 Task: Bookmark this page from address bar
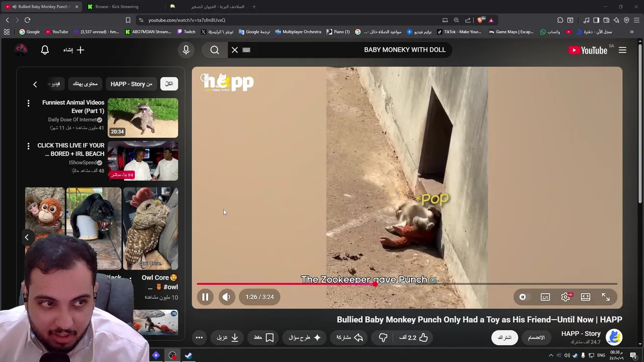(128, 20)
